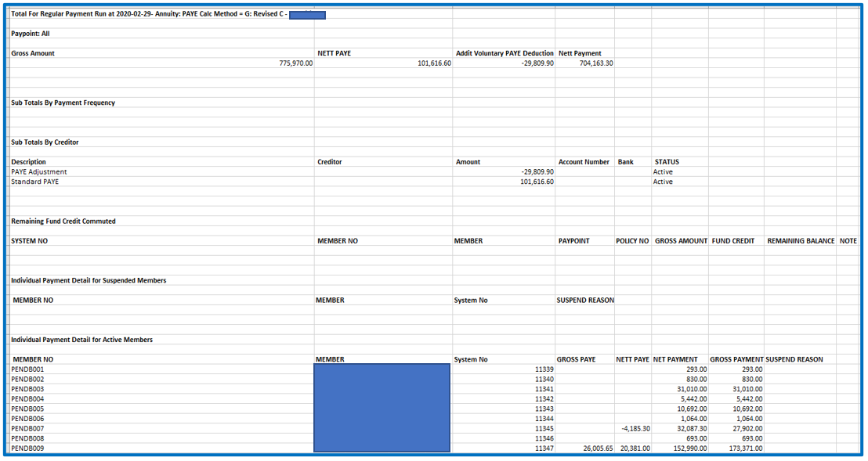Click the 'GROSS AMOUNT' column header
The width and height of the screenshot is (868, 461).
click(x=681, y=241)
